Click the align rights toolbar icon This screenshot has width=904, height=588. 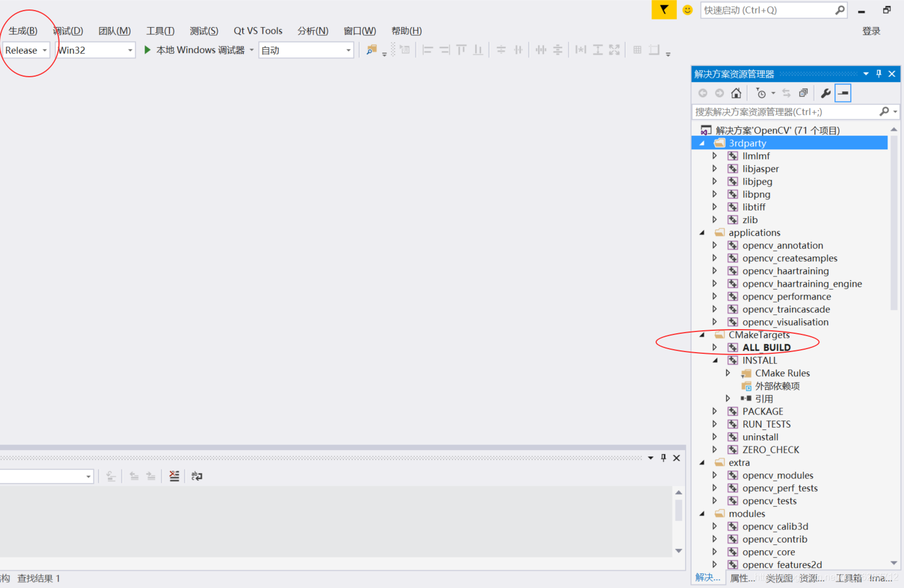pyautogui.click(x=444, y=50)
